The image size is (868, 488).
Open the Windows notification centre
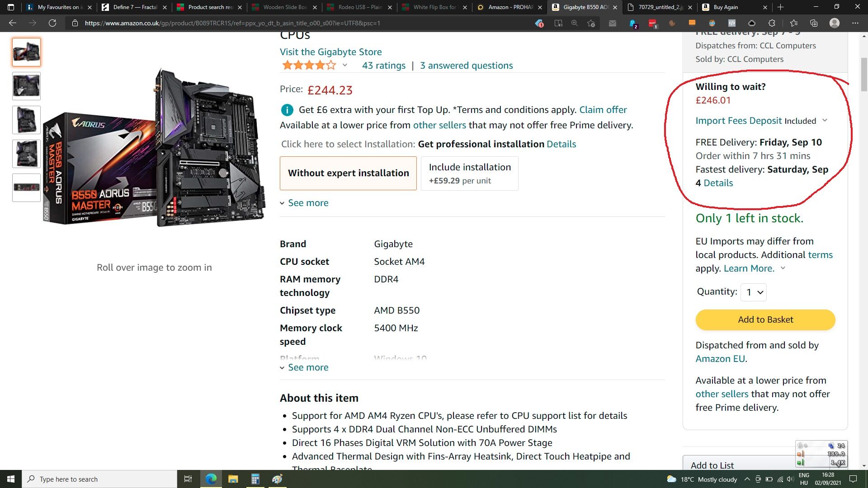[x=853, y=479]
